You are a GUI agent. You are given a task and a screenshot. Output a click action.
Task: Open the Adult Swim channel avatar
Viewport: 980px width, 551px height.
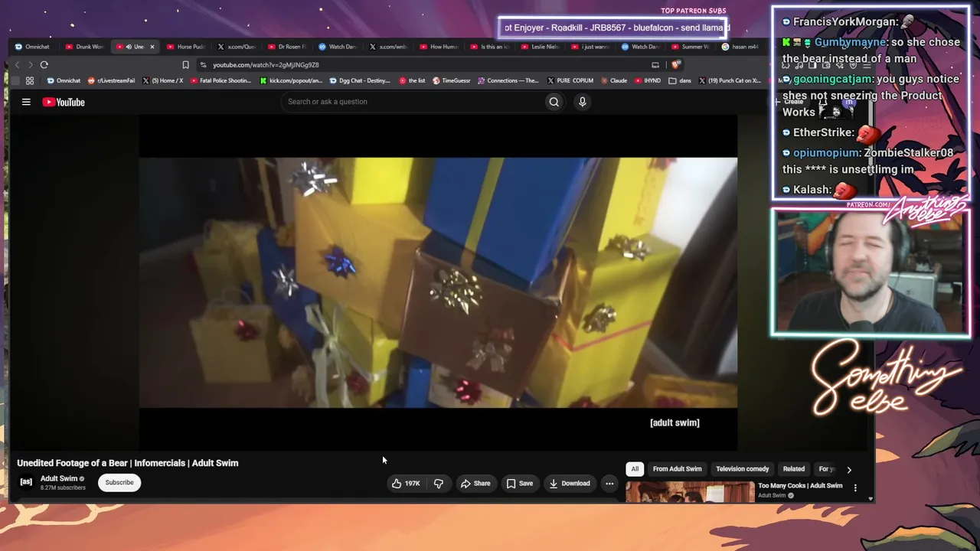pos(26,482)
